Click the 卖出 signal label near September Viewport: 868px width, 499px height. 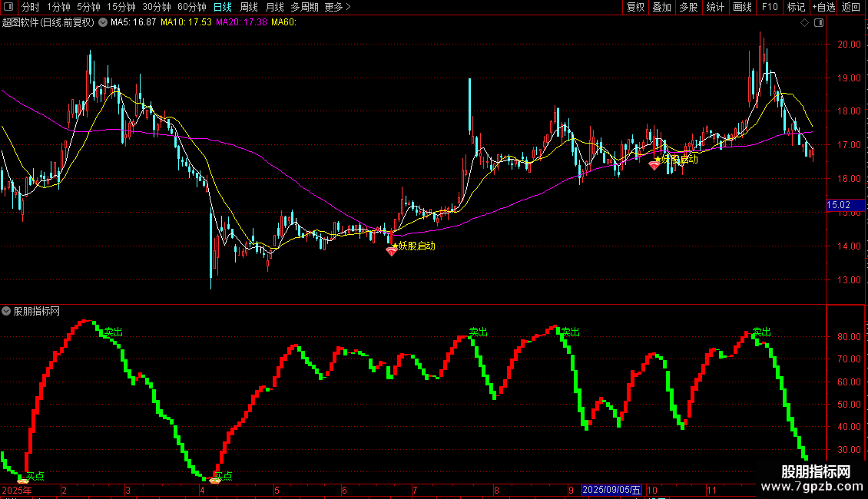(x=570, y=332)
